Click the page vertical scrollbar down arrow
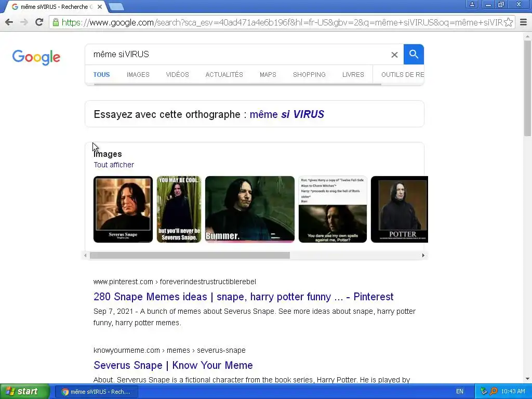 click(527, 379)
